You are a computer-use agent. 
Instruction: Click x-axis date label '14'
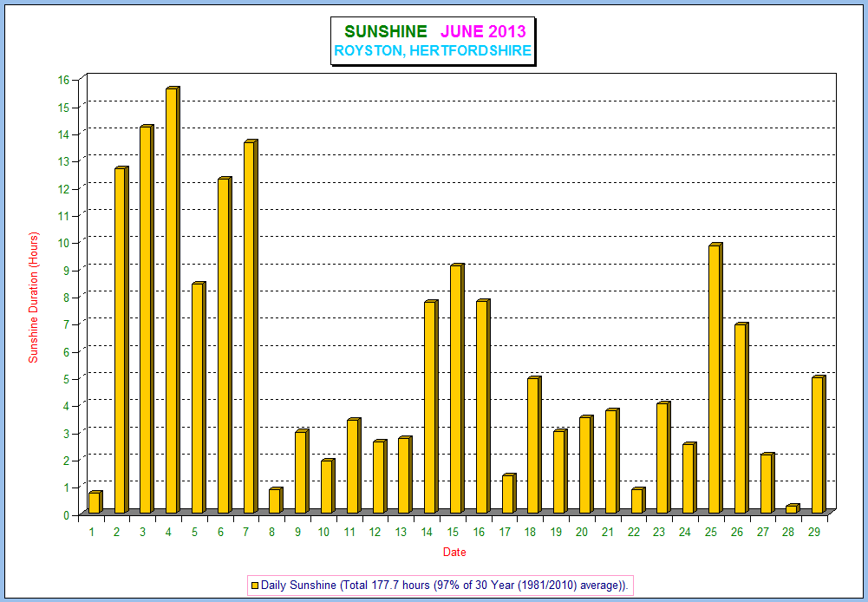tap(427, 533)
